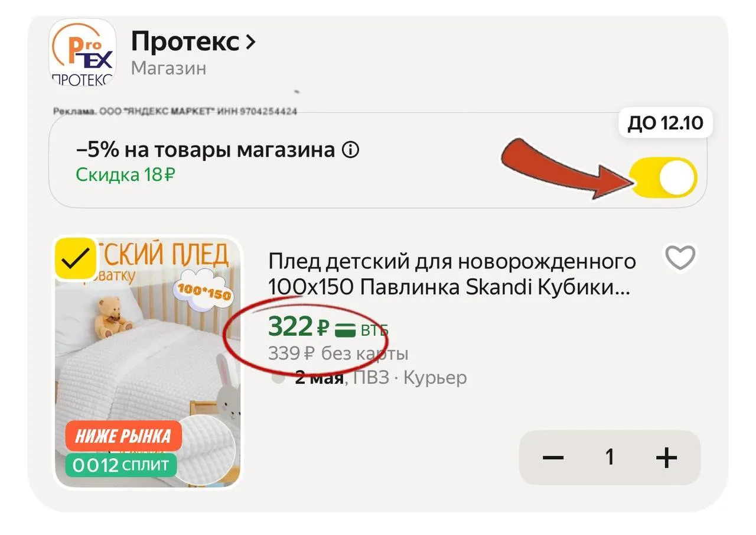This screenshot has width=756, height=535.
Task: Click the green ВТБ card icon
Action: point(345,330)
